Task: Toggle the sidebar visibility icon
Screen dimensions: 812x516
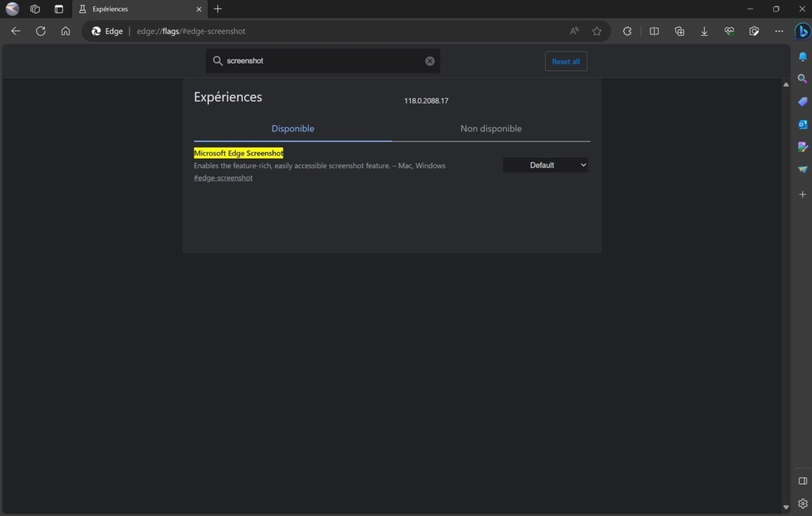Action: 802,481
